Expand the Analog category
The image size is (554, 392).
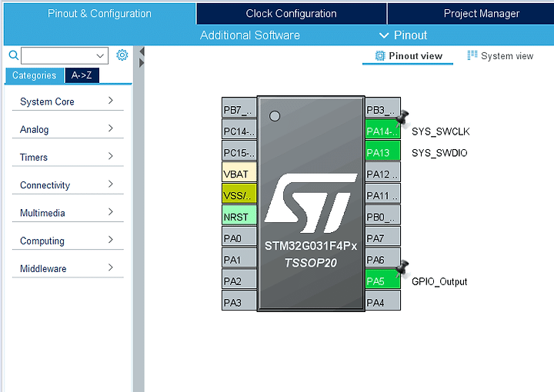click(68, 129)
